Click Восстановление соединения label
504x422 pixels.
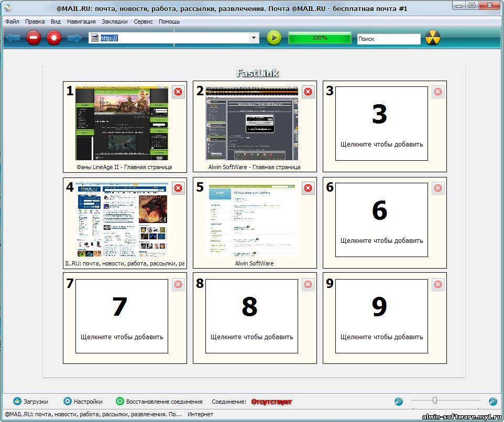tap(165, 402)
